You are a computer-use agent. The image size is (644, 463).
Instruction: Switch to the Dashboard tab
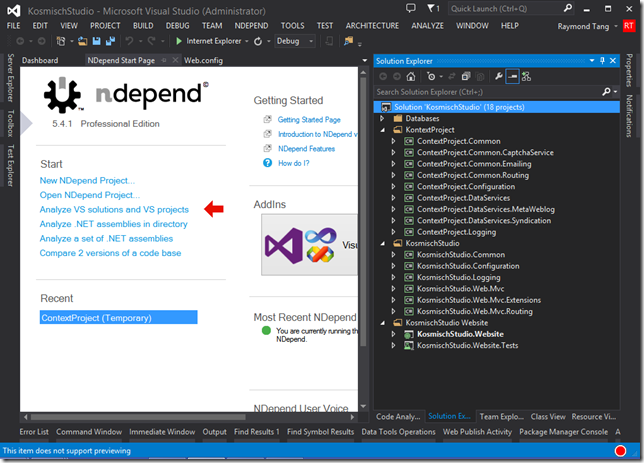point(40,60)
